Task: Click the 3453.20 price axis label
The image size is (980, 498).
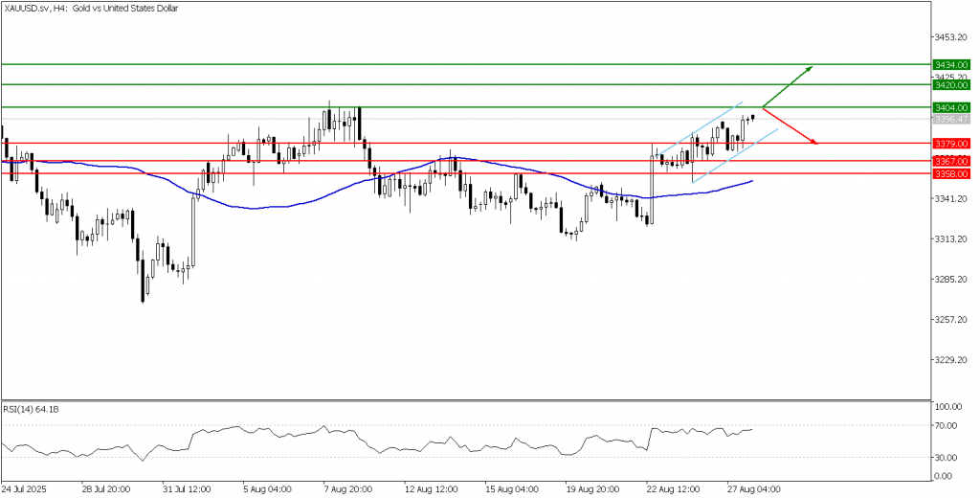Action: pyautogui.click(x=952, y=37)
